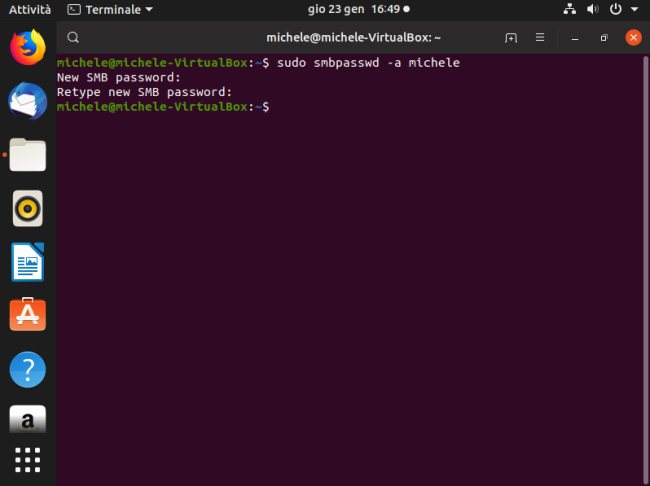650x486 pixels.
Task: Open the Help icon in the dock
Action: coord(28,369)
